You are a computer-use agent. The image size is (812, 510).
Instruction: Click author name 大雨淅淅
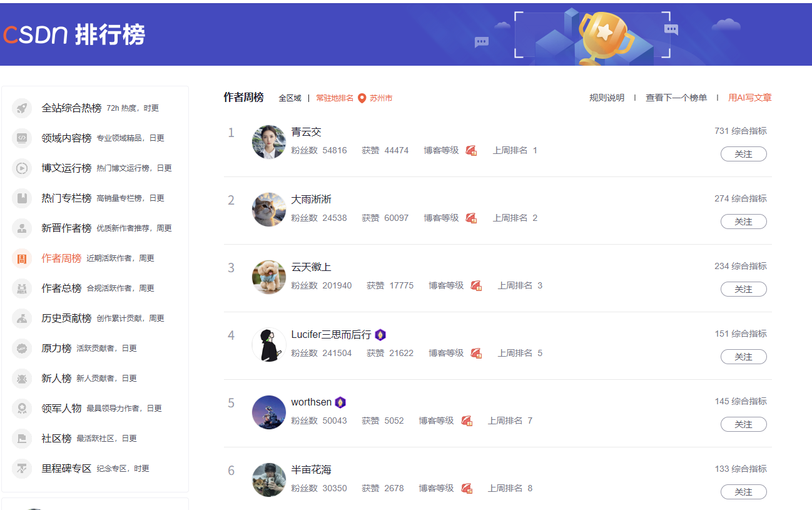[x=312, y=200]
